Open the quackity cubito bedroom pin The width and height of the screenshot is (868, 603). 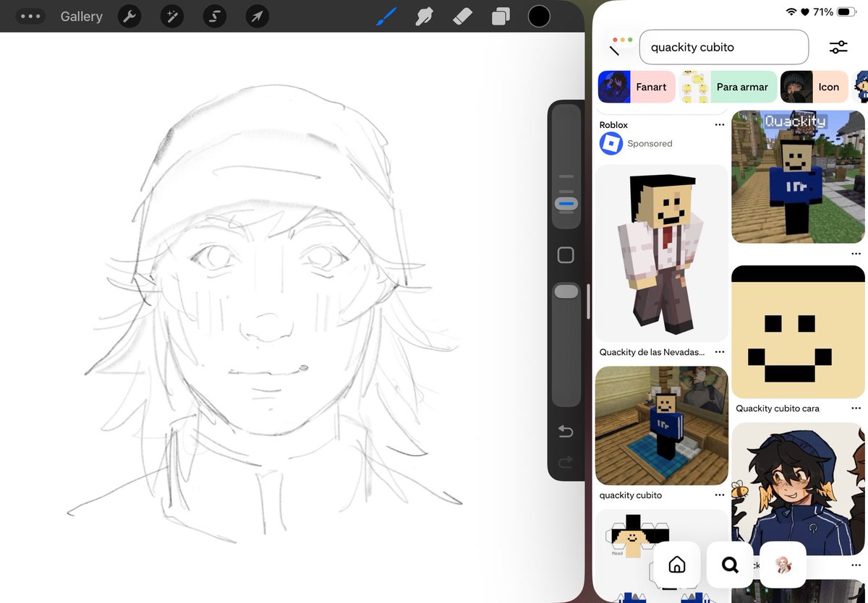click(x=662, y=425)
